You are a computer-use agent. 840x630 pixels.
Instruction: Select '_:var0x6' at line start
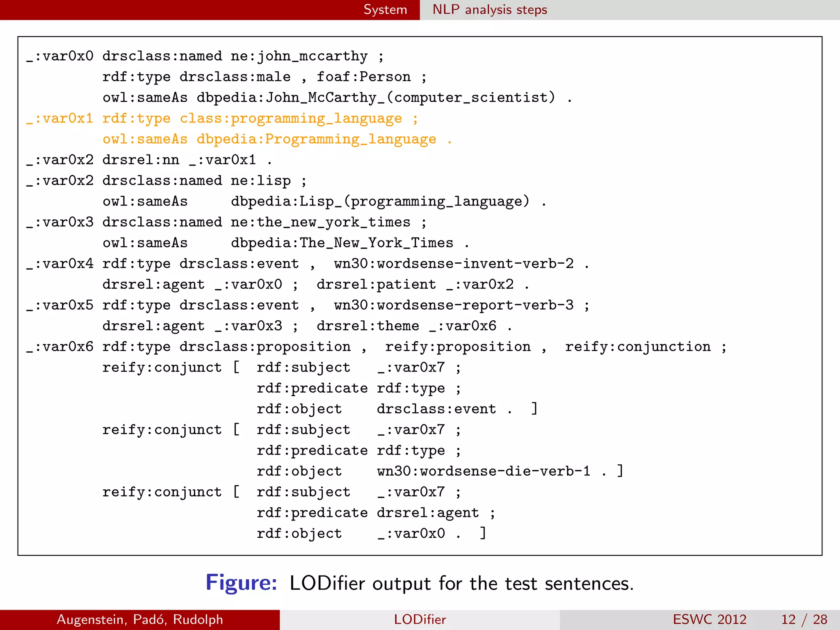(x=60, y=347)
